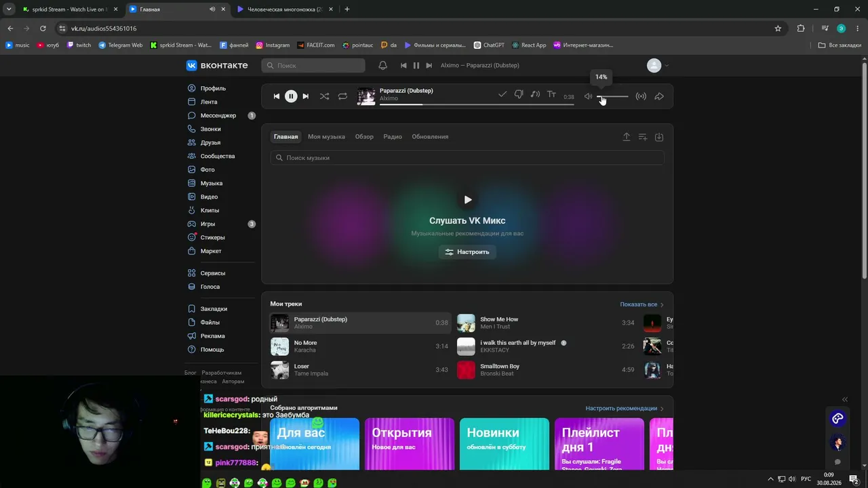This screenshot has height=488, width=868.
Task: Dislike the current track with thumbs-down
Action: pyautogui.click(x=519, y=95)
